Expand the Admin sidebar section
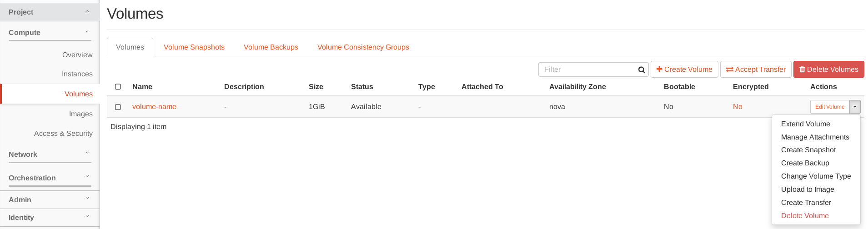This screenshot has width=868, height=229. tap(87, 199)
